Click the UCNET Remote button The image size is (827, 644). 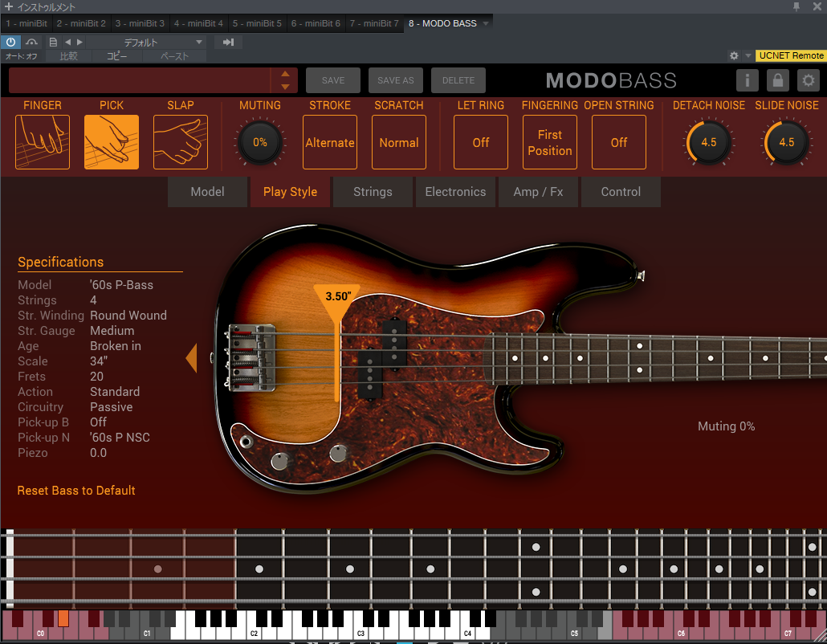click(x=791, y=55)
